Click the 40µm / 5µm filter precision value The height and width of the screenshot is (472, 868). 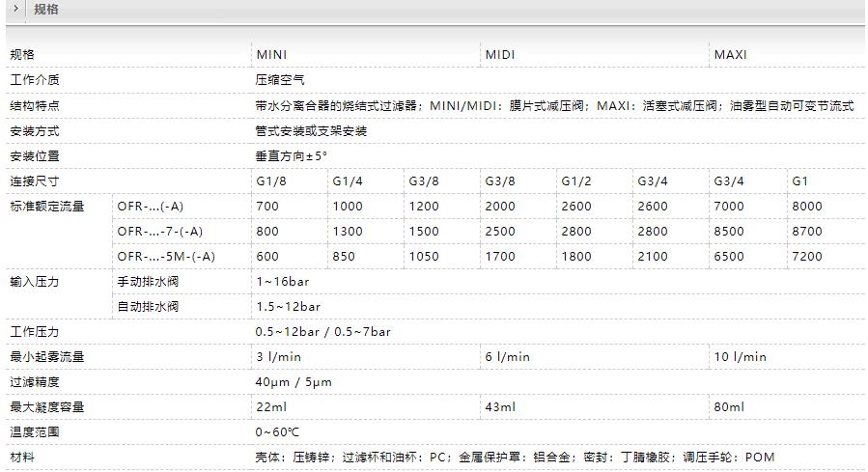coord(294,382)
